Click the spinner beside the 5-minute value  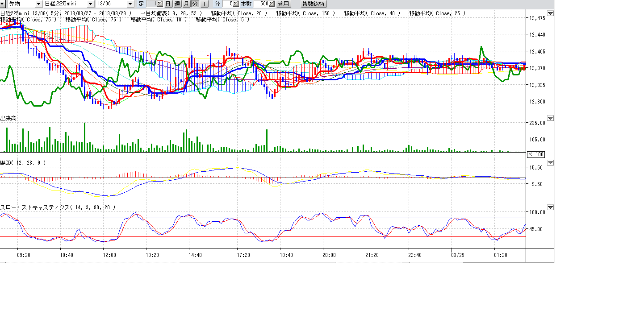point(236,4)
